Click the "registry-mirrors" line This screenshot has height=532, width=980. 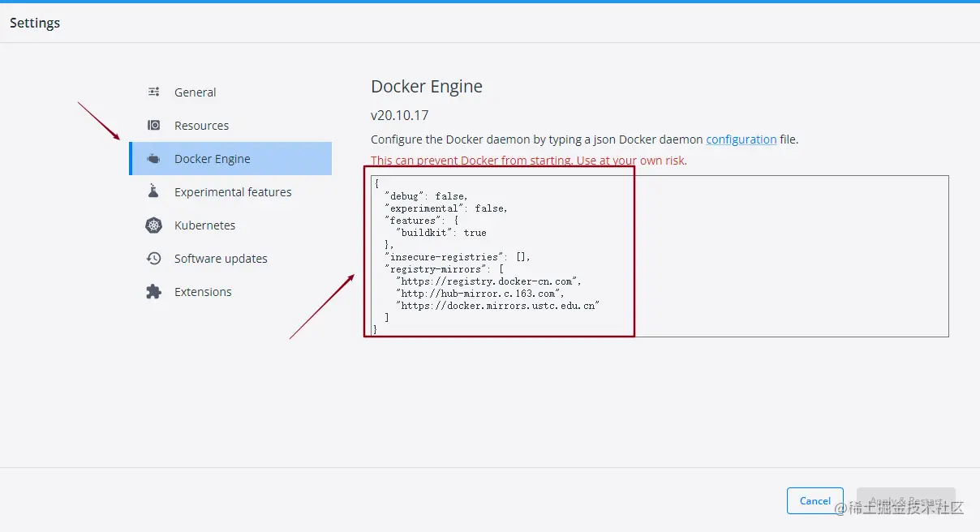tap(445, 269)
